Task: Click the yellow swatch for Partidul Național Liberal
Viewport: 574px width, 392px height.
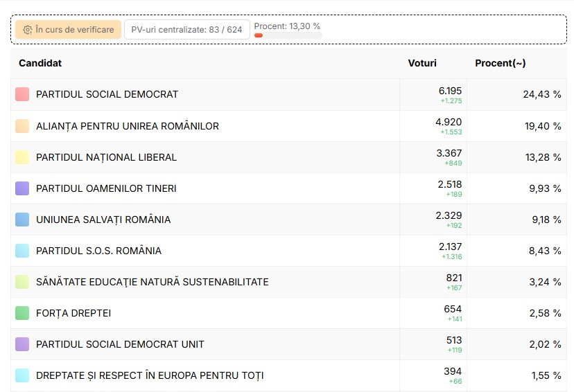Action: click(x=22, y=157)
